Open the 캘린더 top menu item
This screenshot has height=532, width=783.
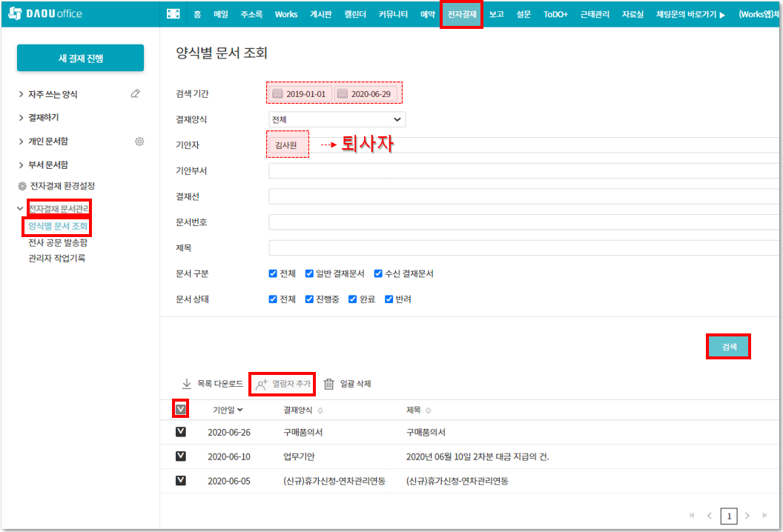[x=354, y=14]
